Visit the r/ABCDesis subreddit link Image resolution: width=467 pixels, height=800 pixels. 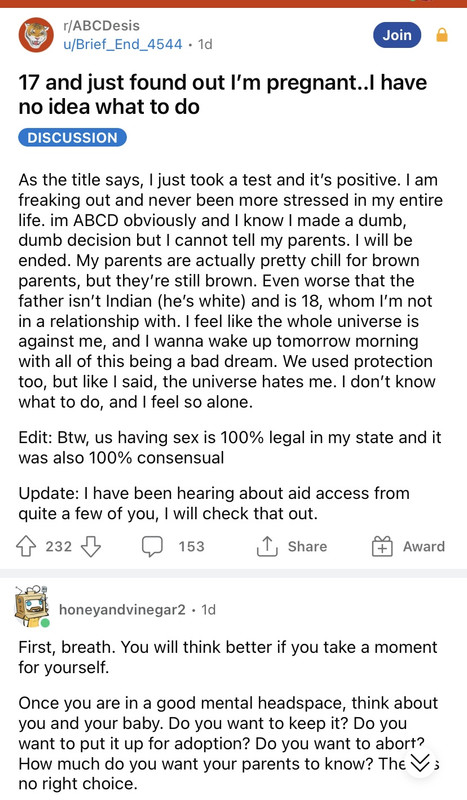pos(101,26)
